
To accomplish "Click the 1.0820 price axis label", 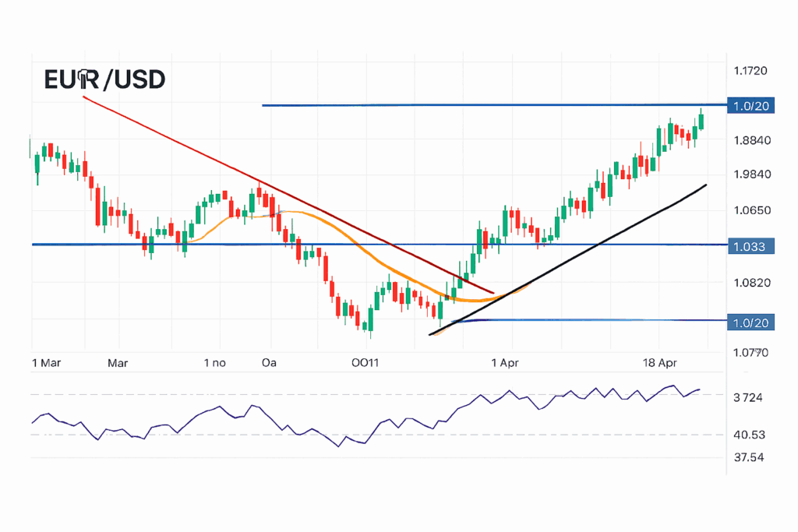I will 750,282.
